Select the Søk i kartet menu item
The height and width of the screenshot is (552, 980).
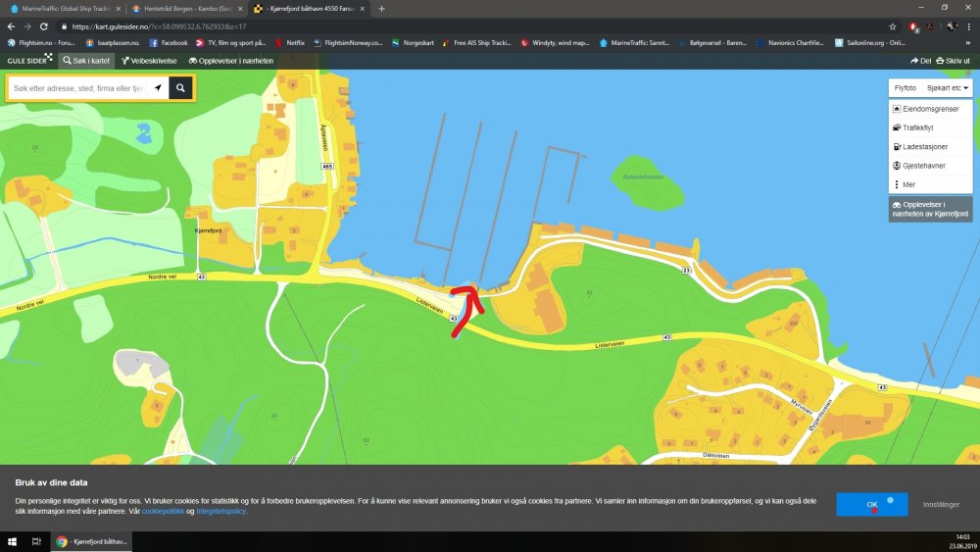86,61
